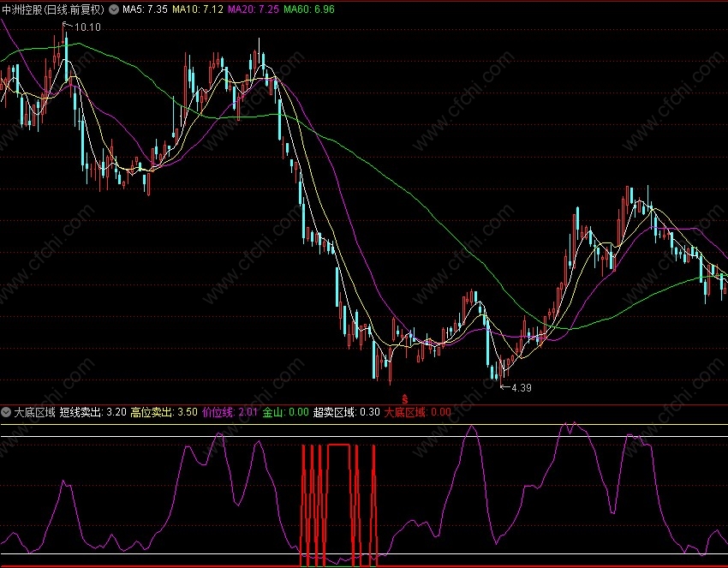Click the flag icon beside 10.10 price
The height and width of the screenshot is (568, 728).
click(68, 25)
